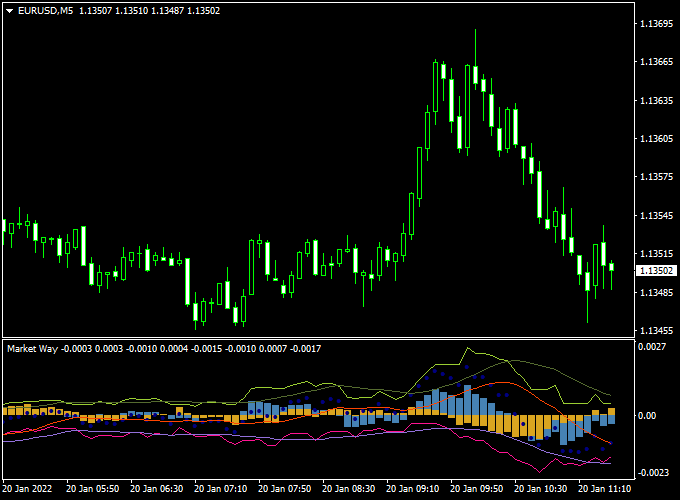Click price scale value 1.13485
Viewport: 680px width, 500px height.
[657, 293]
